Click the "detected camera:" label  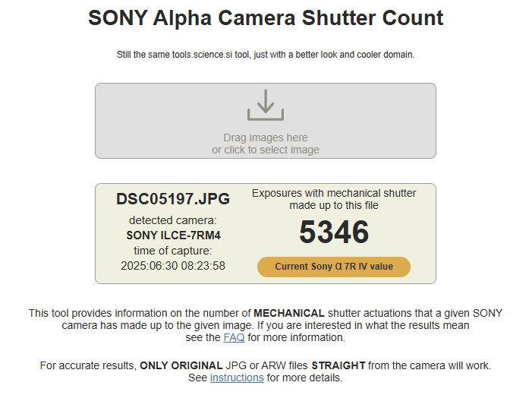pyautogui.click(x=173, y=220)
